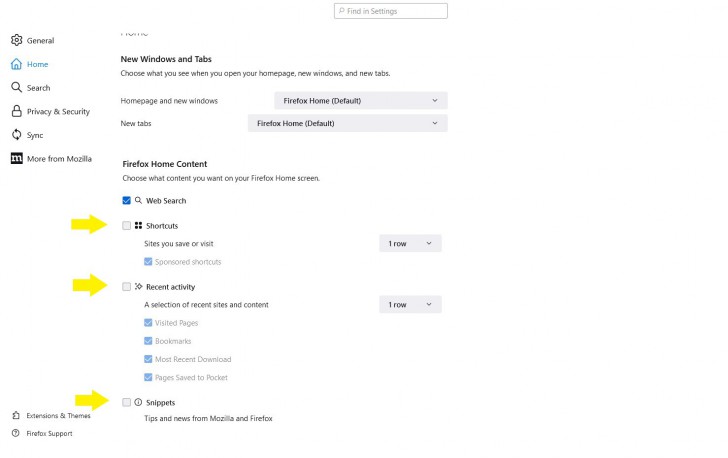The width and height of the screenshot is (728, 458).
Task: Click the Sync arrows icon
Action: (x=16, y=135)
